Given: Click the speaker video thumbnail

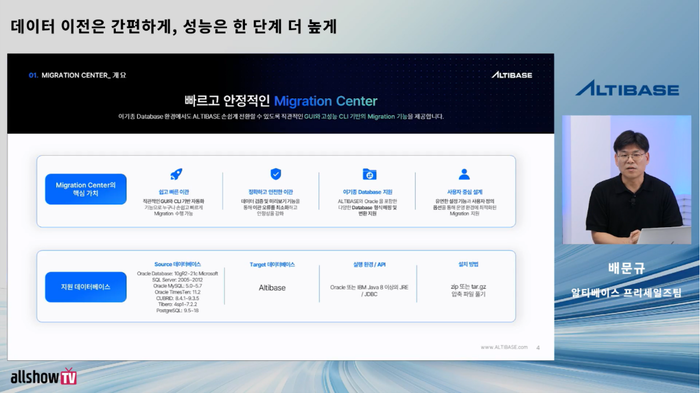Looking at the screenshot, I should [x=627, y=180].
